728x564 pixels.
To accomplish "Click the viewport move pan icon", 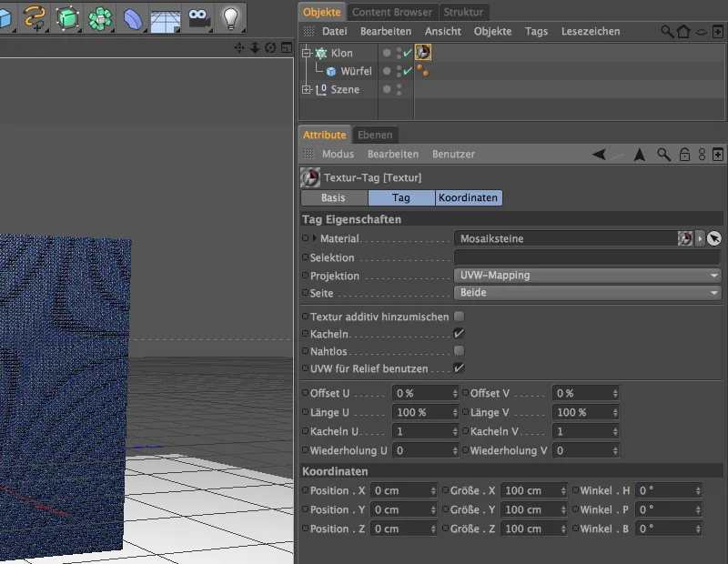I will [239, 47].
